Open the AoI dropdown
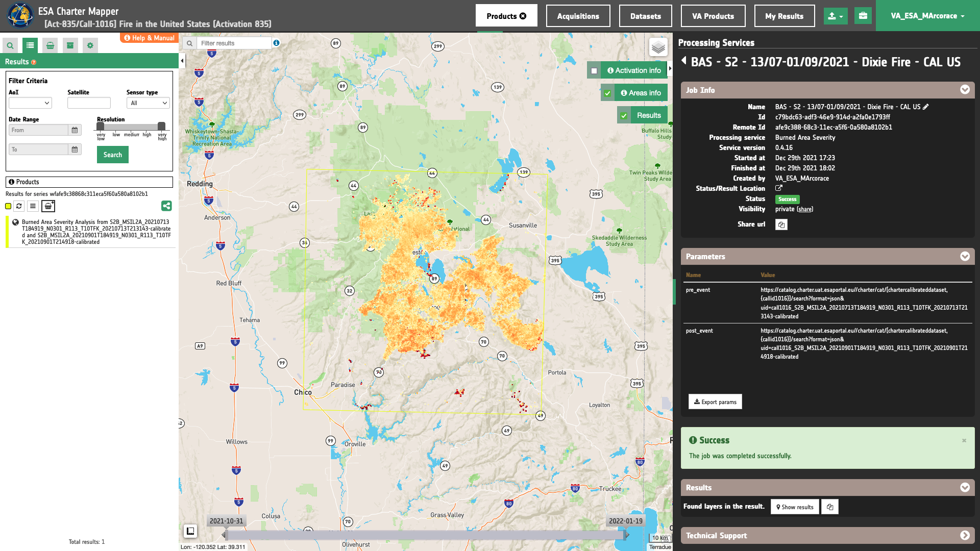 [30, 103]
